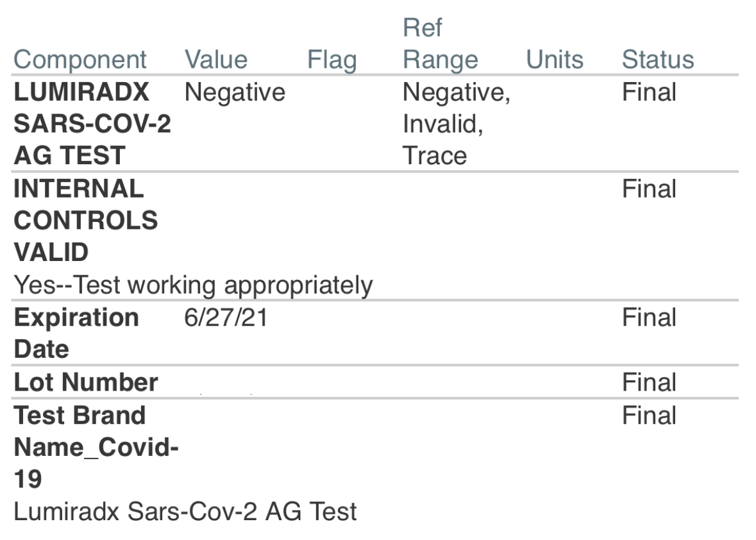
Task: Select the Status column header
Action: (x=657, y=60)
